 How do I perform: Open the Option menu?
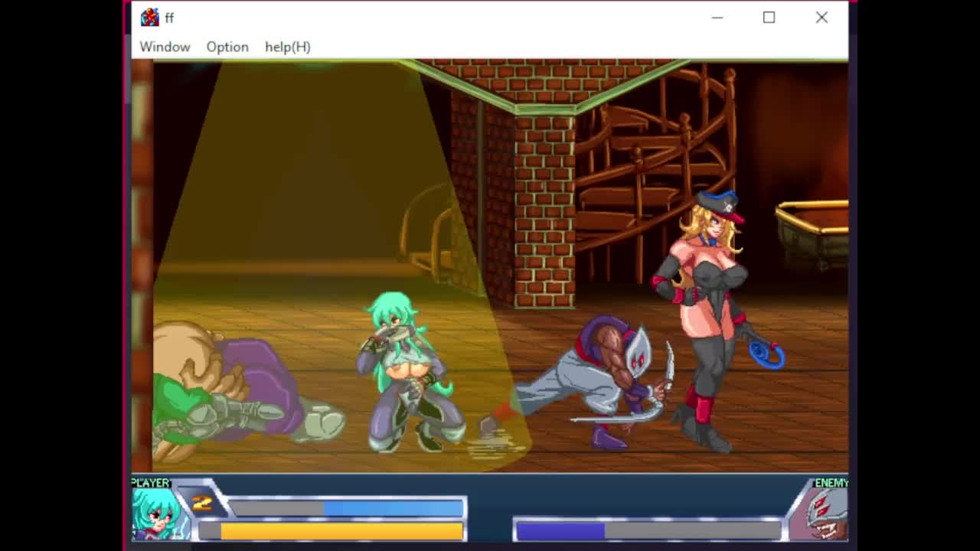click(x=227, y=47)
